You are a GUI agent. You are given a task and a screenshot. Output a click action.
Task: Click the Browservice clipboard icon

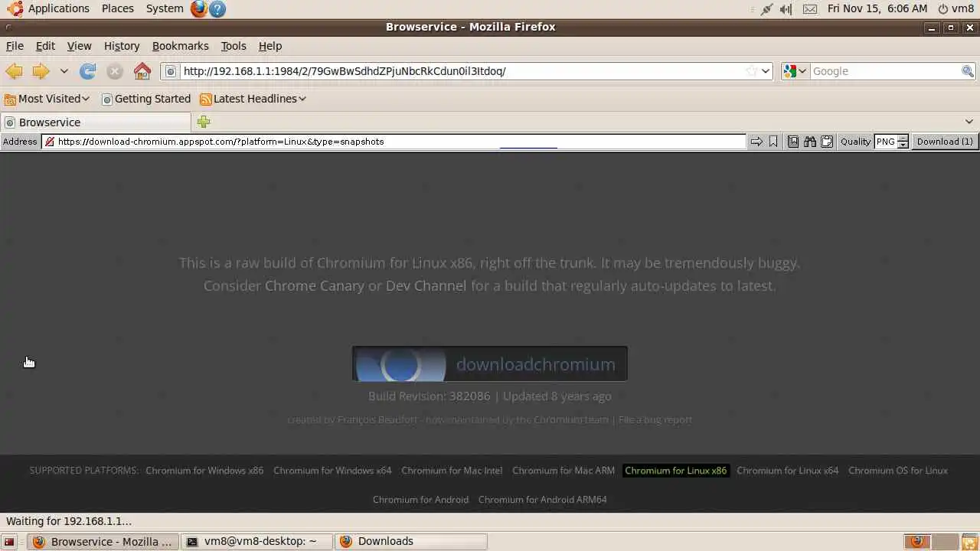[827, 142]
